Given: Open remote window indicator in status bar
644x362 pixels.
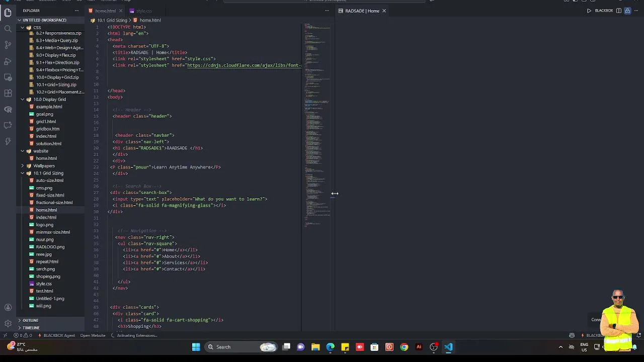Looking at the screenshot, I should click(5, 335).
